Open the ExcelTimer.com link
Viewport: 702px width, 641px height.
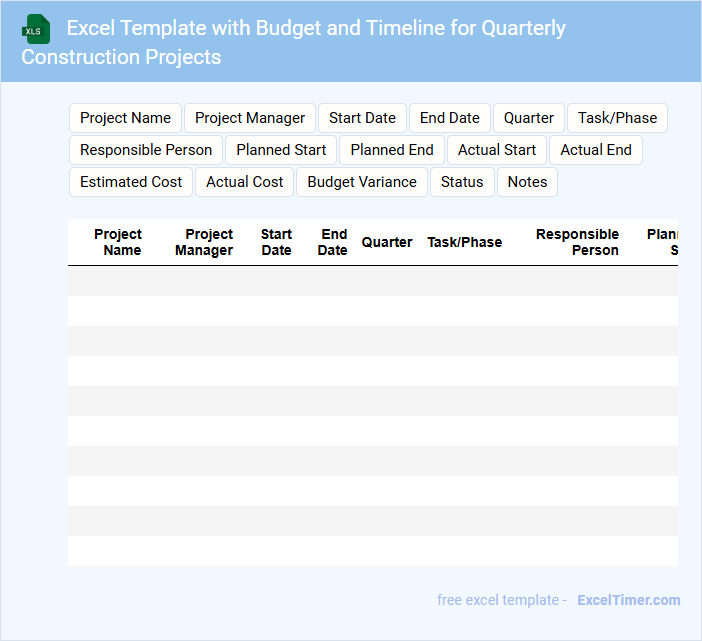[628, 600]
